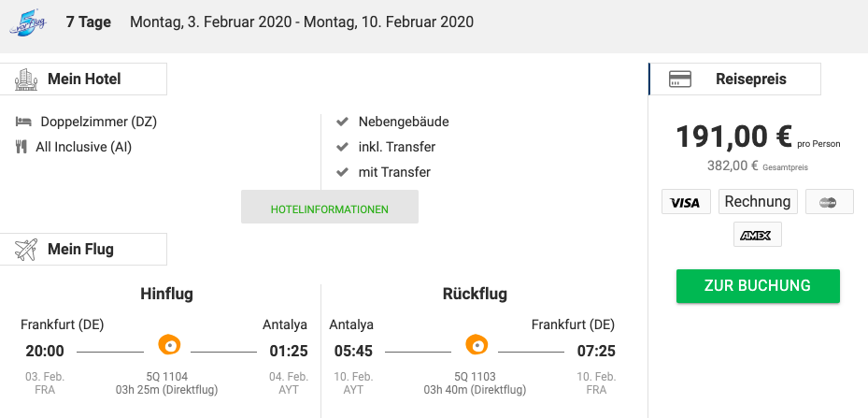
Task: Click the airplane icon beside Mein Flug
Action: point(26,250)
